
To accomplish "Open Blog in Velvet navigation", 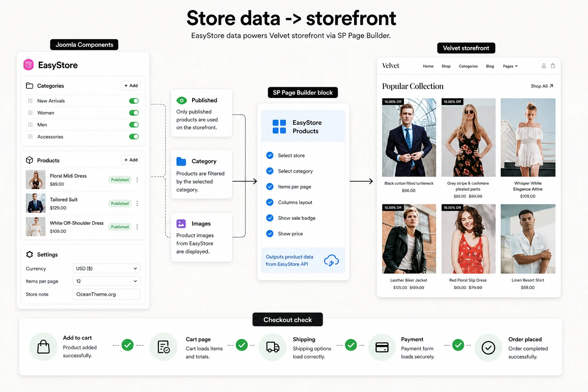I will (490, 66).
